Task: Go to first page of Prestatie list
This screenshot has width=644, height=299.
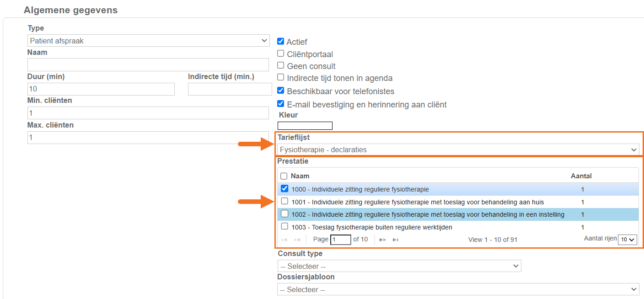Action: [284, 240]
